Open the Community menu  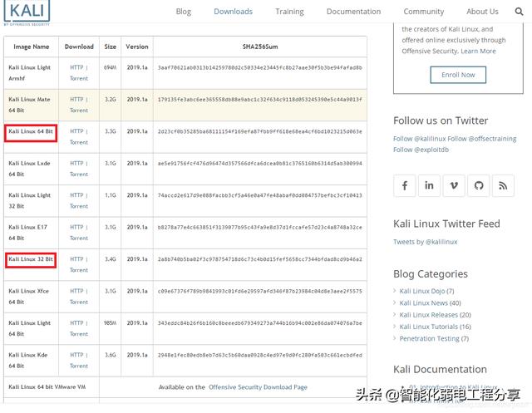tap(423, 12)
